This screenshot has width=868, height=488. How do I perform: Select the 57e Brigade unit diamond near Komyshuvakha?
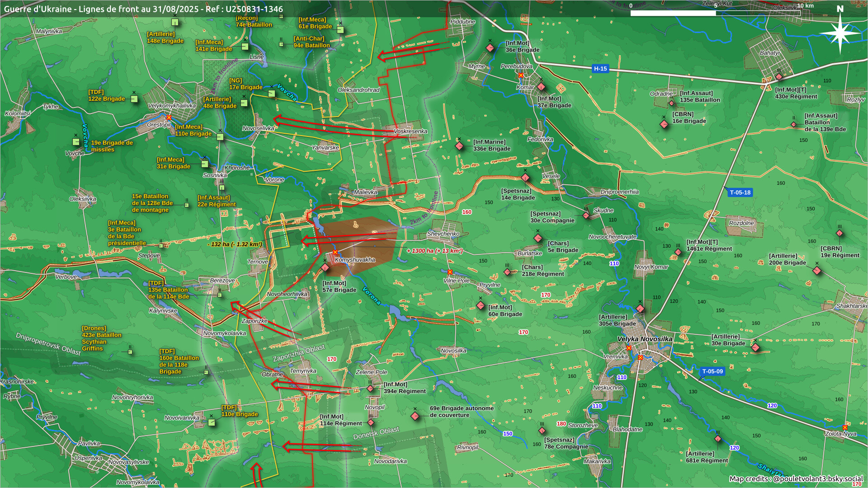point(325,267)
